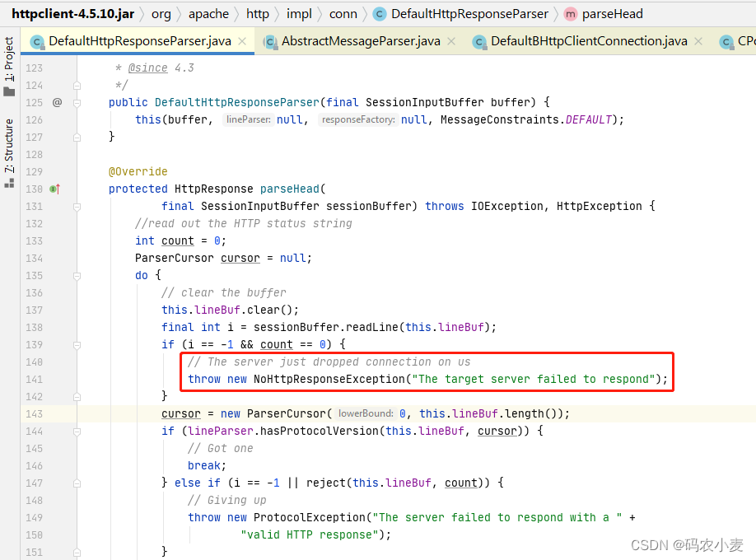Click the class icon on the AbstractMessageParser.java tab
This screenshot has height=560, width=756.
[270, 43]
